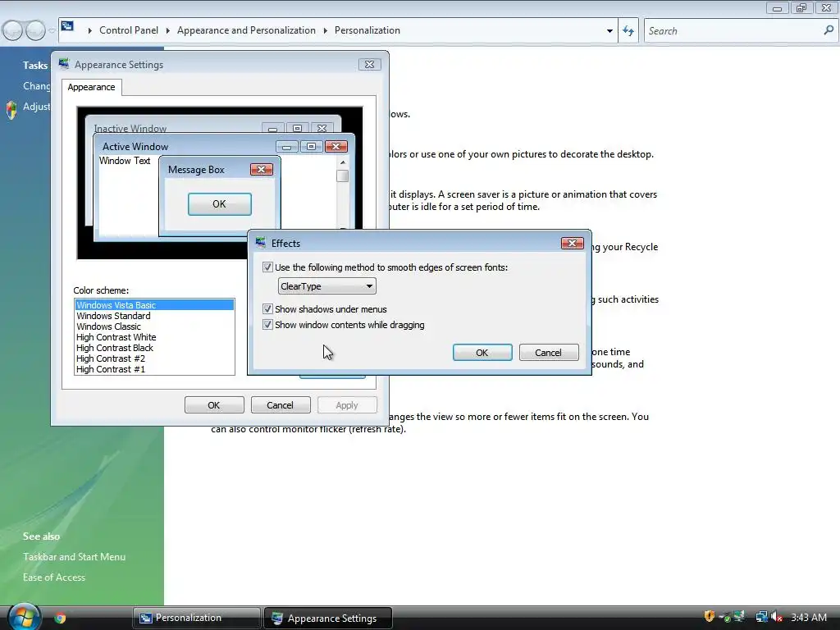Expand arrow before Control Panel breadcrumb

pyautogui.click(x=89, y=30)
